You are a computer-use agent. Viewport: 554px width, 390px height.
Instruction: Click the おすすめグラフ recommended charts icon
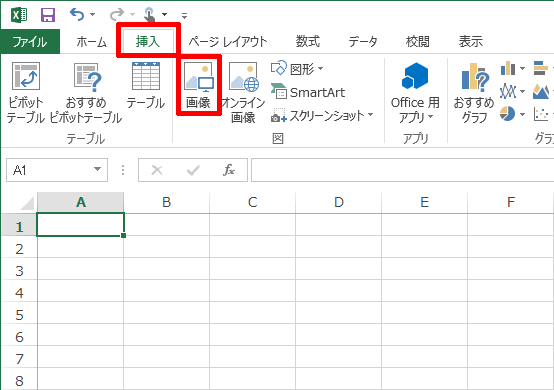click(474, 93)
